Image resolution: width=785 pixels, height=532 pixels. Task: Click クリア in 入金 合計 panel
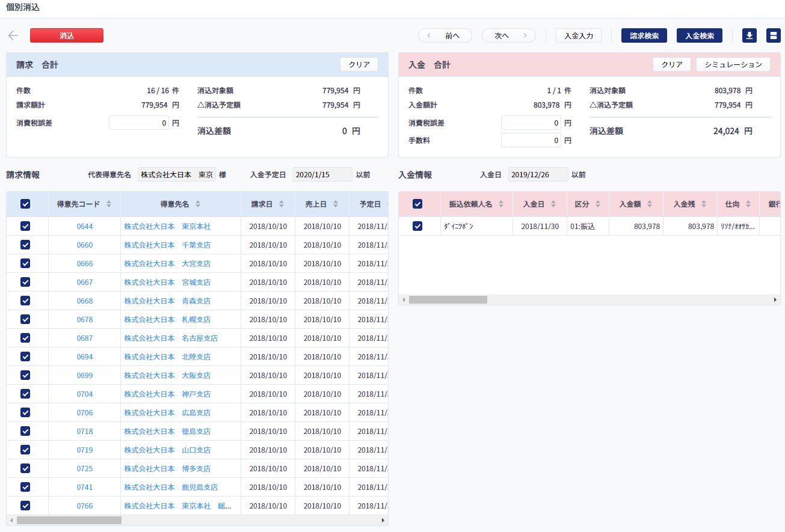[672, 64]
